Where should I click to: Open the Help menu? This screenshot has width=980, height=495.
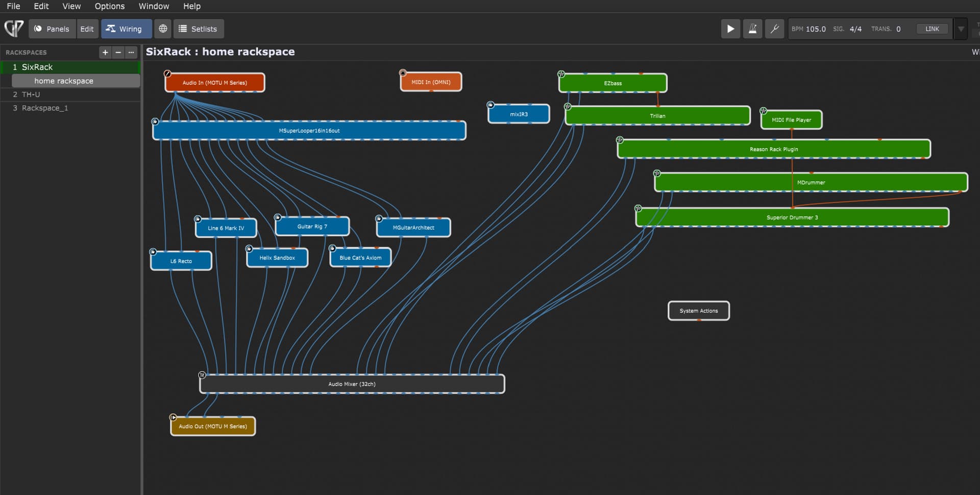[x=192, y=6]
